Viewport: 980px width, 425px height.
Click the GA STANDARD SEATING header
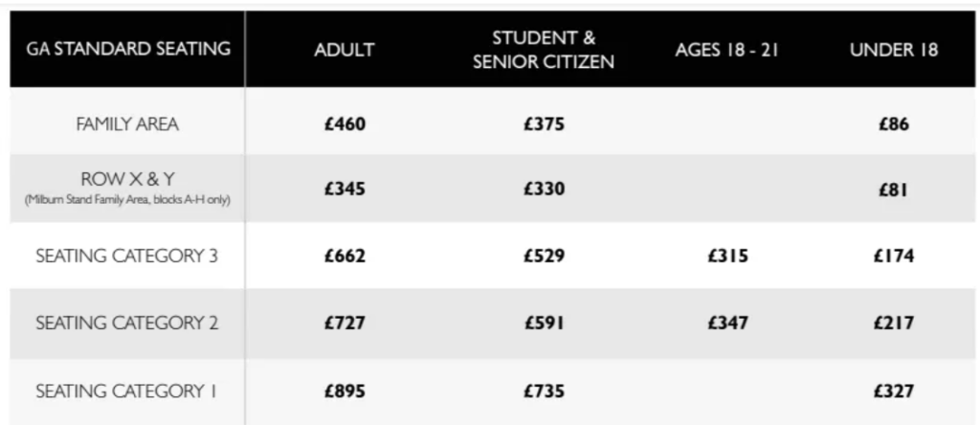pyautogui.click(x=127, y=50)
